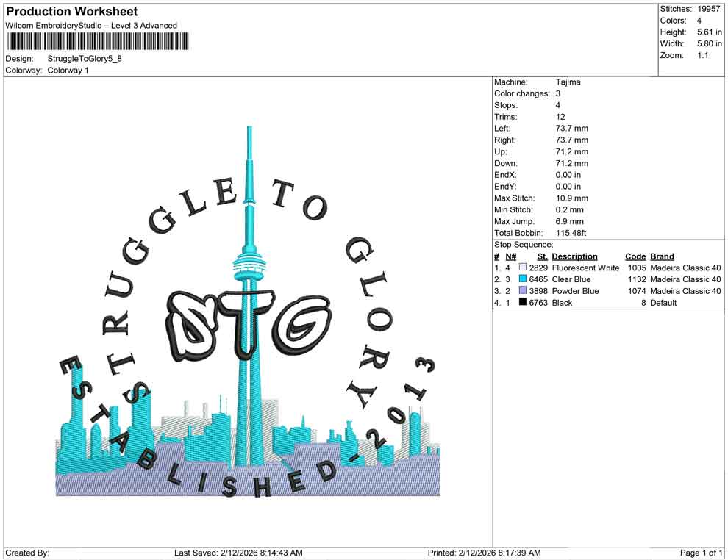
Task: Click the Black thread color swatch
Action: click(x=523, y=303)
